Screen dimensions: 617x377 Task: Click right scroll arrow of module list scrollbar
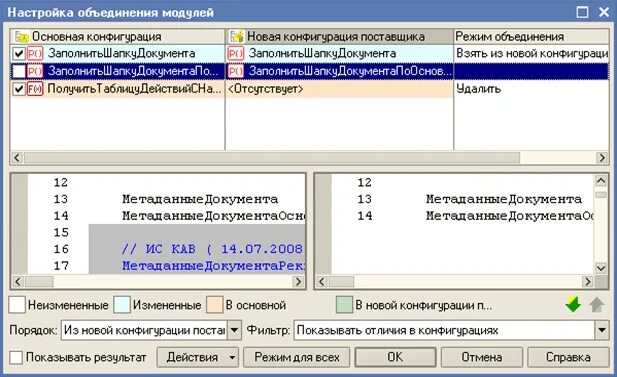pyautogui.click(x=602, y=158)
